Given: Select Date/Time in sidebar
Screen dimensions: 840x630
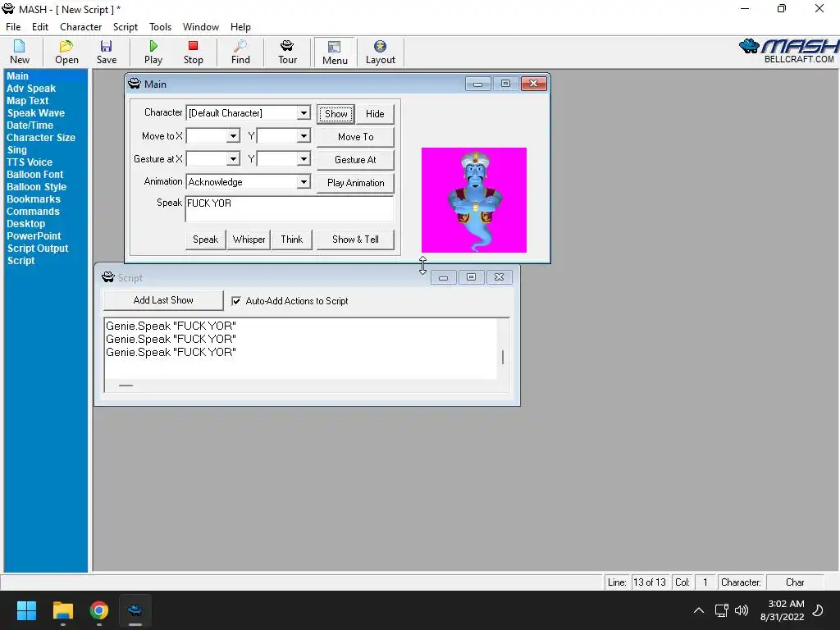Looking at the screenshot, I should pos(30,126).
